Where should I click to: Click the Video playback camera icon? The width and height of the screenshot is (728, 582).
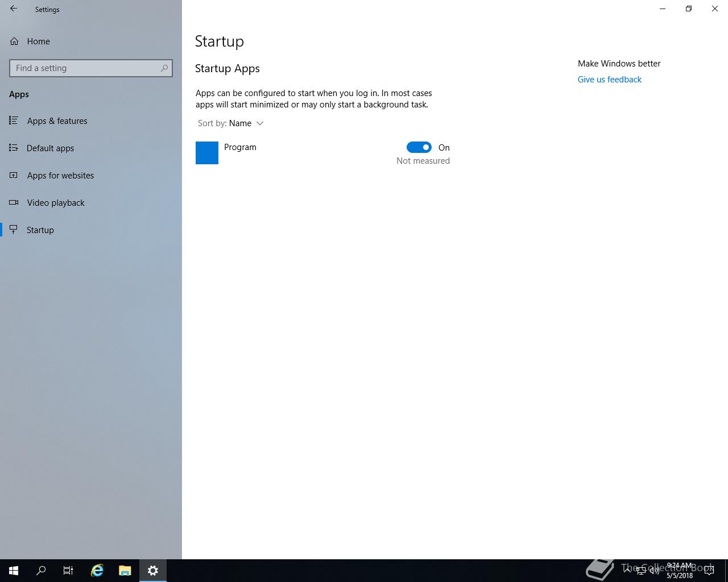[14, 202]
